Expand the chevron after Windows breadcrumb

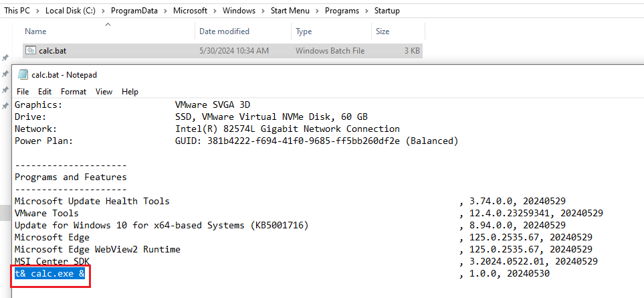coord(263,11)
